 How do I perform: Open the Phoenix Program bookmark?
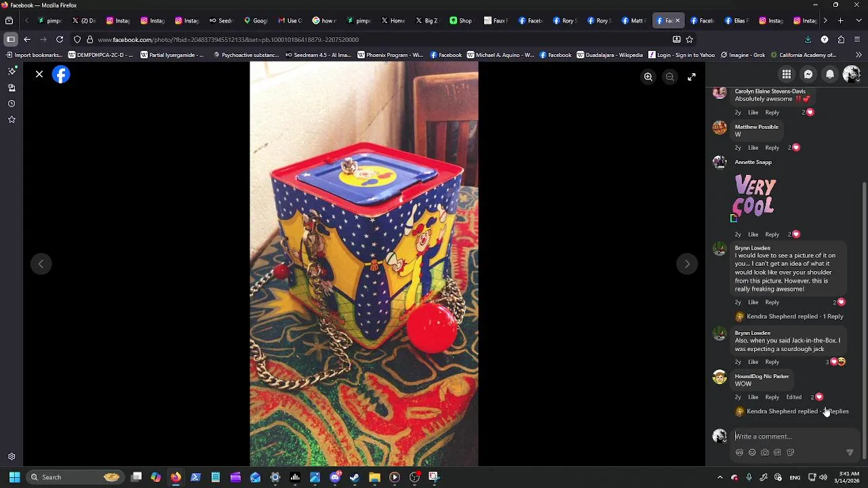tap(390, 55)
